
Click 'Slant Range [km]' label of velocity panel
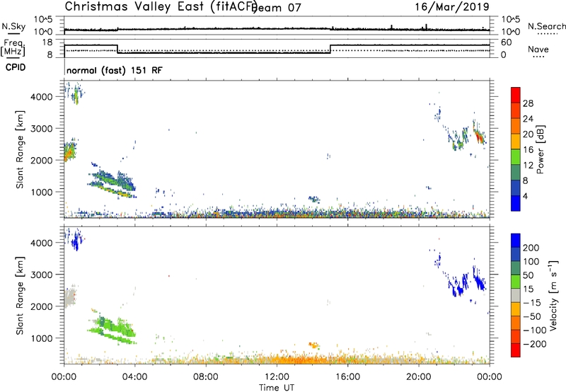point(20,295)
